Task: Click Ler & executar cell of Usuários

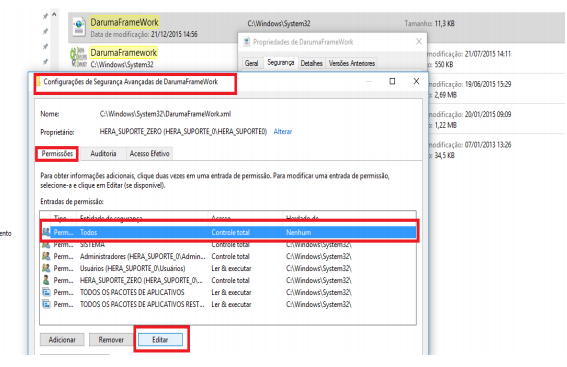Action: pyautogui.click(x=231, y=268)
